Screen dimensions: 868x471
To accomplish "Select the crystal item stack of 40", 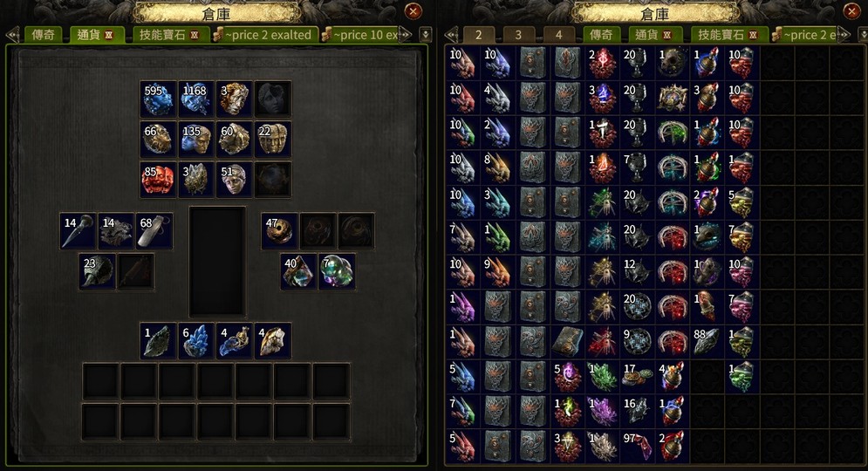I will pos(299,271).
